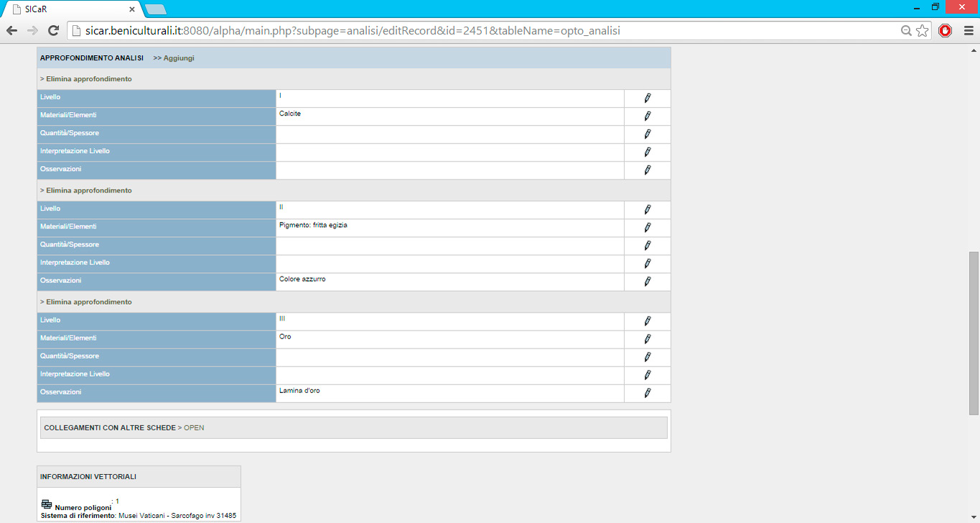Screen dimensions: 980x523
Task: Click the >> Aggiungi link
Action: click(174, 58)
